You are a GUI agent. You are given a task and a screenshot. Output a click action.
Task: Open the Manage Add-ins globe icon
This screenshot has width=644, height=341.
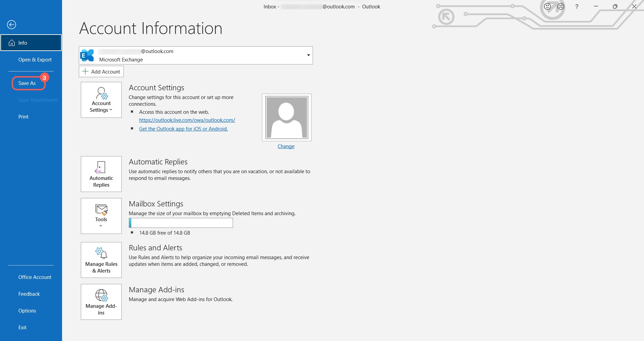[101, 302]
